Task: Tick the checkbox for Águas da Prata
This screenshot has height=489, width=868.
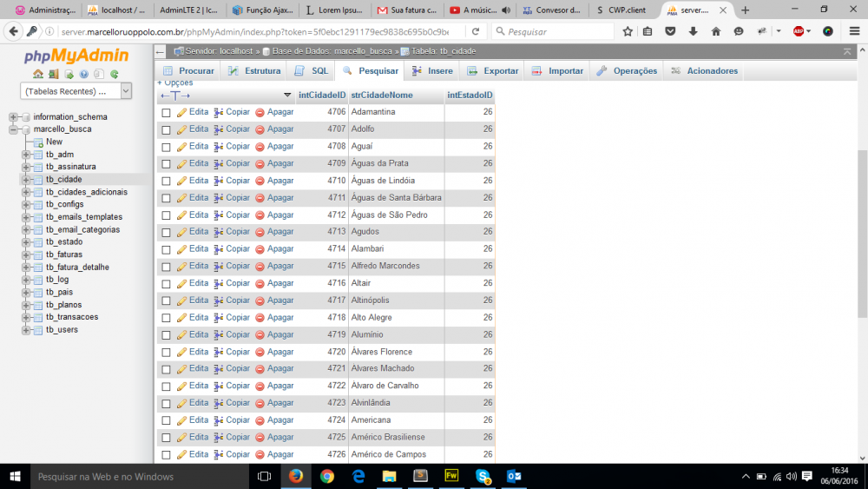Action: tap(166, 163)
